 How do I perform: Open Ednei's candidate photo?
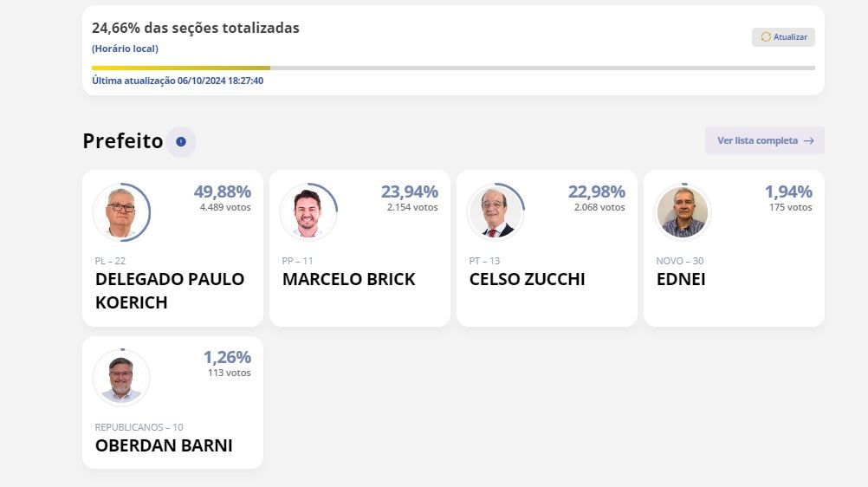point(683,212)
